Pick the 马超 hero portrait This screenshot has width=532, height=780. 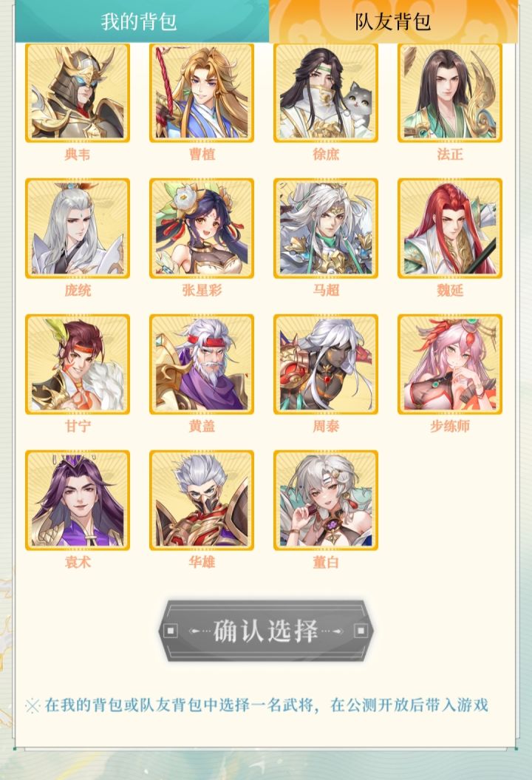click(x=326, y=228)
